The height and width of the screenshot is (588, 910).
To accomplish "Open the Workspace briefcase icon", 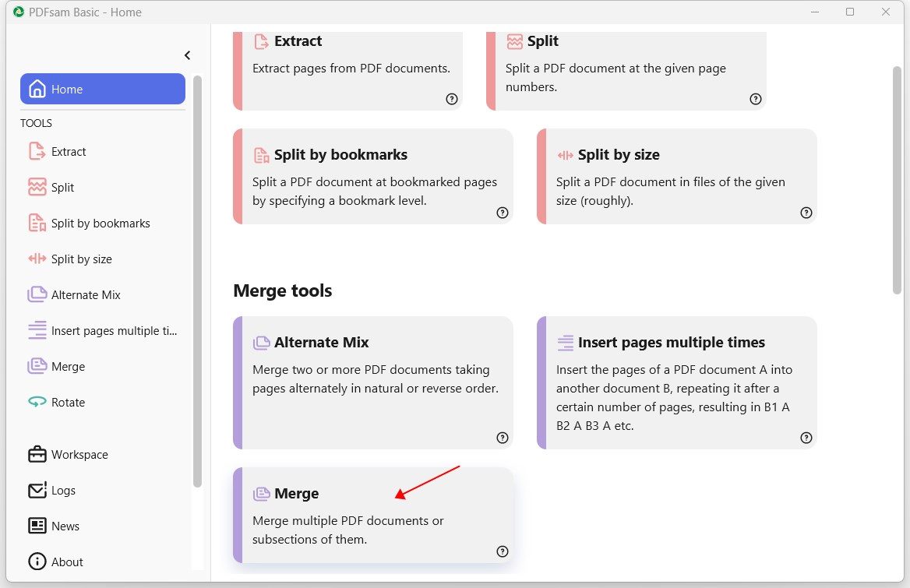I will tap(37, 455).
